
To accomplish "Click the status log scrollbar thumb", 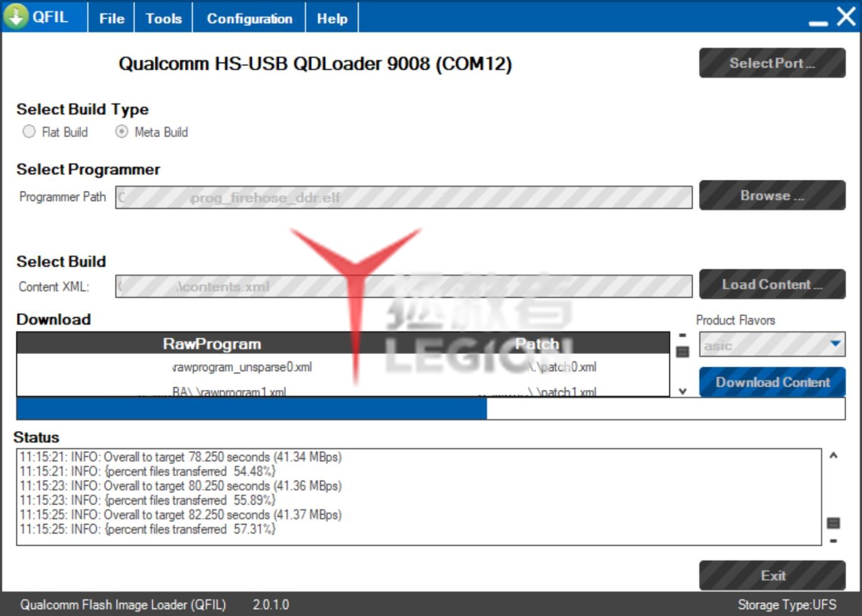I will click(x=833, y=523).
